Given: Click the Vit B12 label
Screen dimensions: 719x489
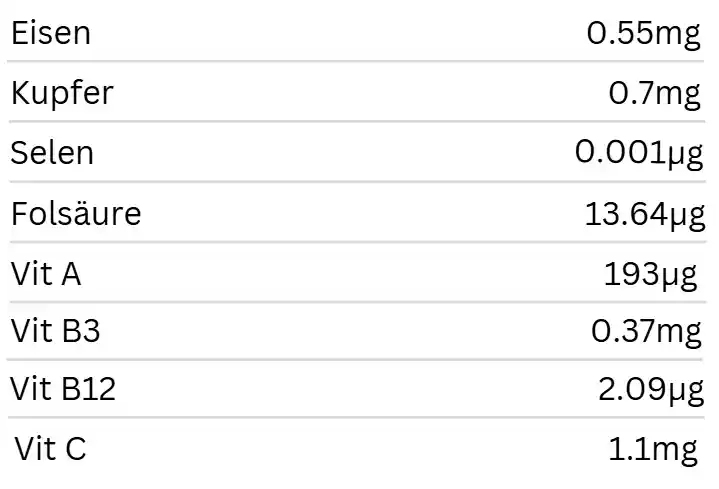Looking at the screenshot, I should (63, 390).
